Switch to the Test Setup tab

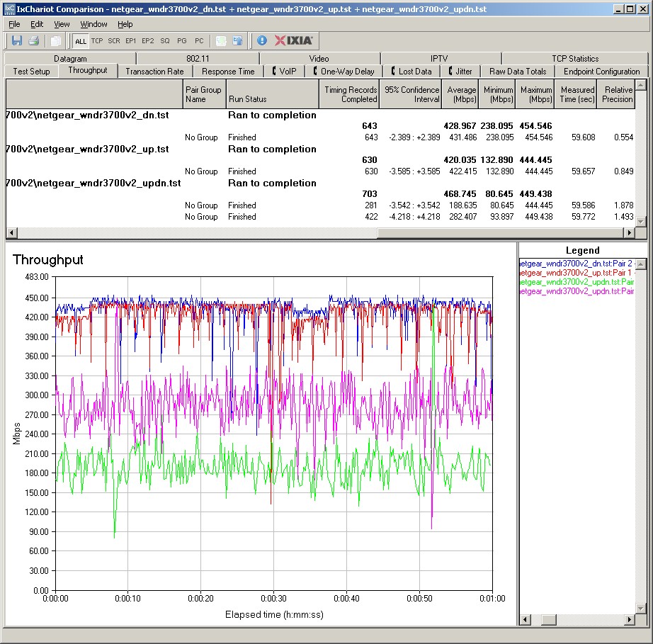click(31, 72)
